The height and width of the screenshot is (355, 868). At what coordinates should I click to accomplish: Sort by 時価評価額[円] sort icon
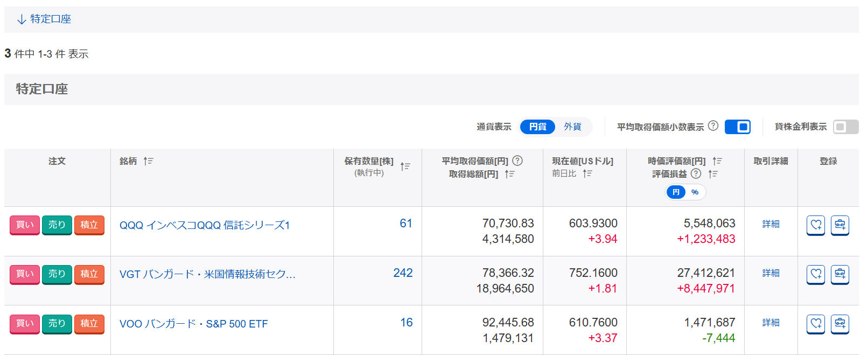(717, 161)
